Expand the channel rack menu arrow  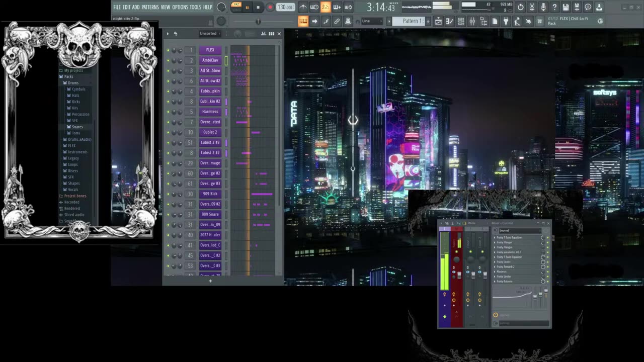pos(168,34)
